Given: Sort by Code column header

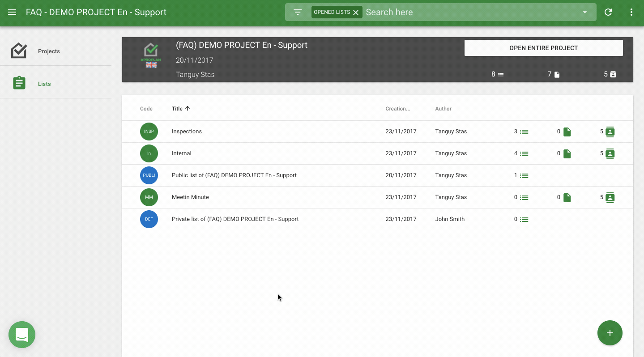Looking at the screenshot, I should [x=146, y=109].
